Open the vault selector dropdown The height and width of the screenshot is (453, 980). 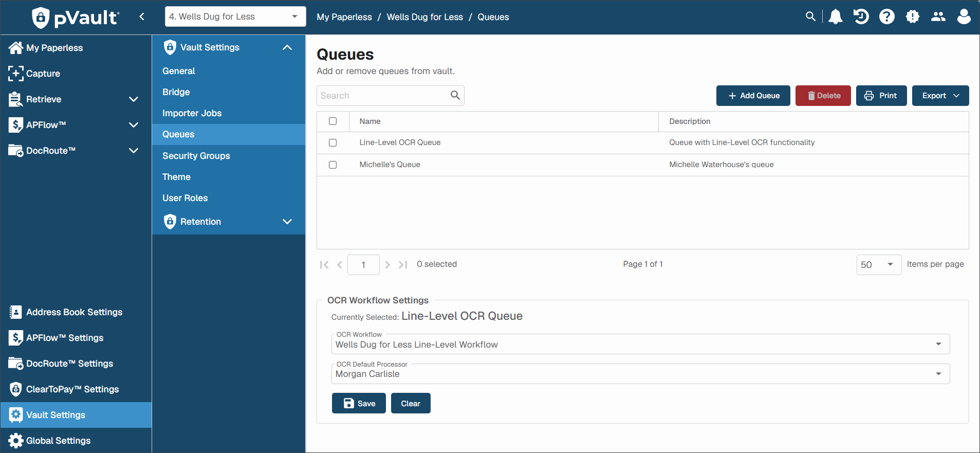[235, 16]
